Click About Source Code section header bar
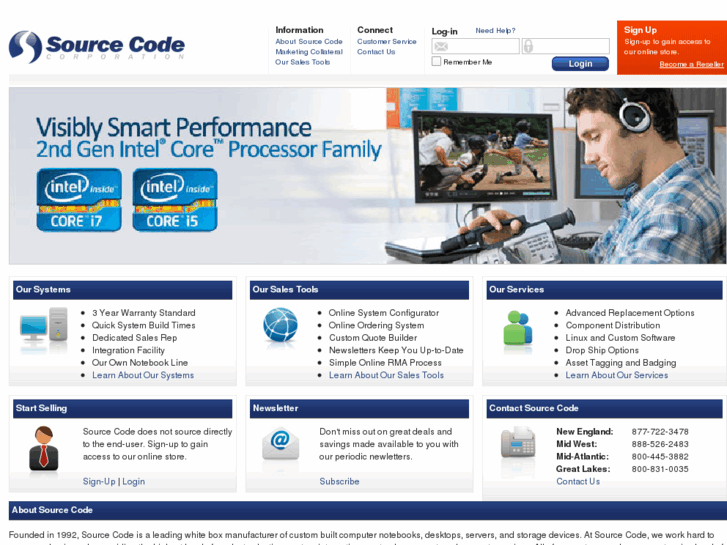Image resolution: width=727 pixels, height=545 pixels. pyautogui.click(x=368, y=510)
